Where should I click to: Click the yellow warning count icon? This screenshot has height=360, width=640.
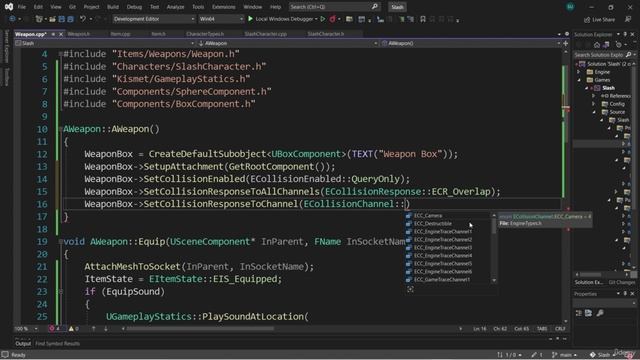pos(71,329)
